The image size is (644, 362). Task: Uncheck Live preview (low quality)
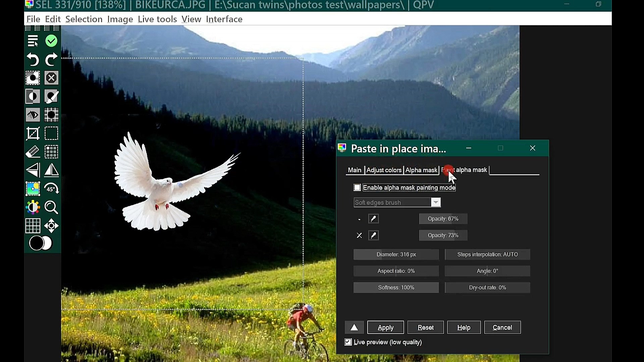coord(348,342)
